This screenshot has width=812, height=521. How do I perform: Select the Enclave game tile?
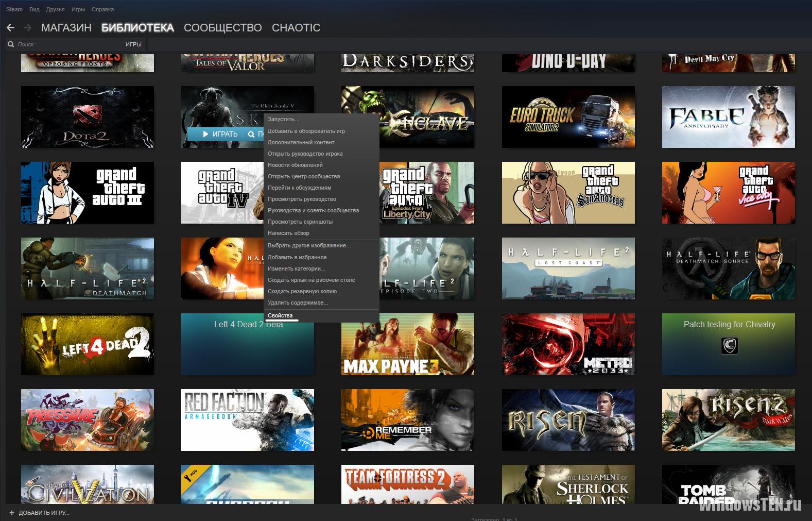pyautogui.click(x=427, y=117)
